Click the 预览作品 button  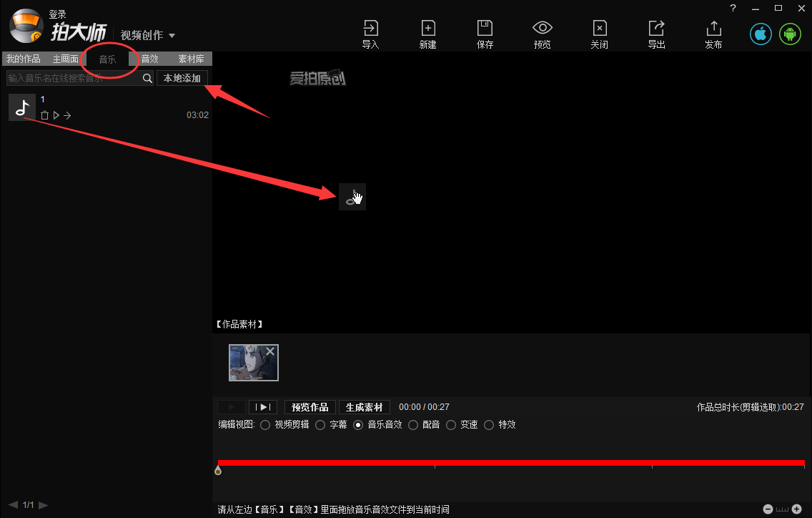click(x=310, y=406)
